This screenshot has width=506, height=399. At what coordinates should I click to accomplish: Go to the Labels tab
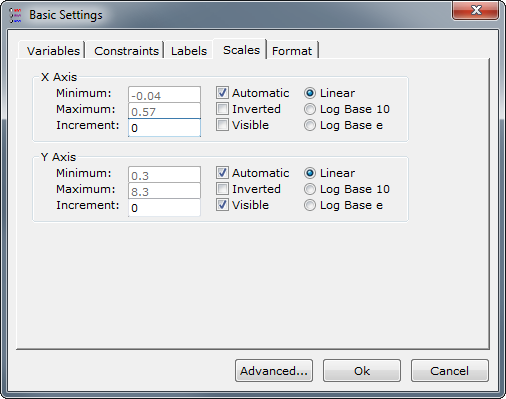[189, 51]
